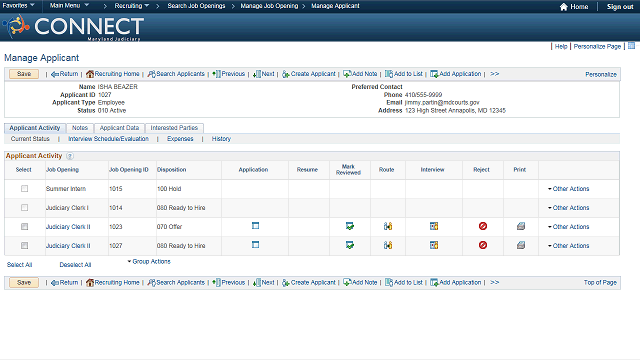Viewport: 640px width, 360px height.
Task: Click the Select All link
Action: click(x=19, y=265)
